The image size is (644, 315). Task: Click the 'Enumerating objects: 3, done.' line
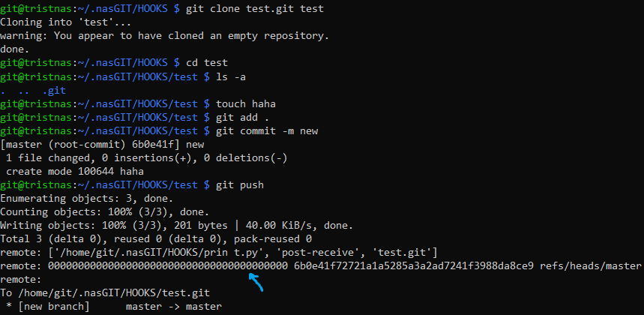coord(86,198)
